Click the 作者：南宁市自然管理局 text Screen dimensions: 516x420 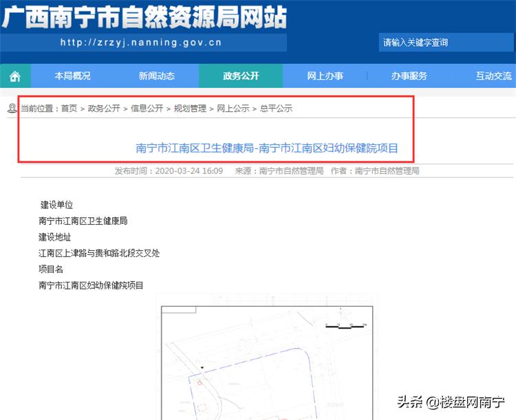click(375, 170)
